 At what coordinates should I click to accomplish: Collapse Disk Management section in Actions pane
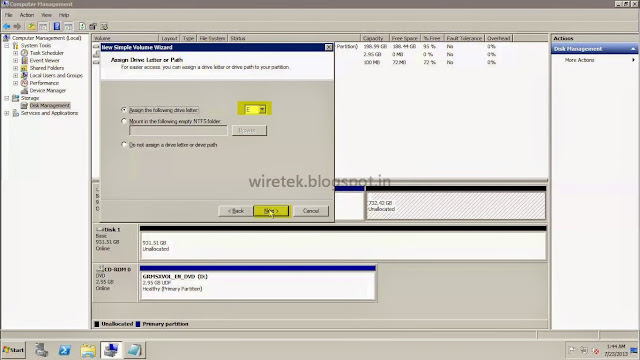coord(633,49)
